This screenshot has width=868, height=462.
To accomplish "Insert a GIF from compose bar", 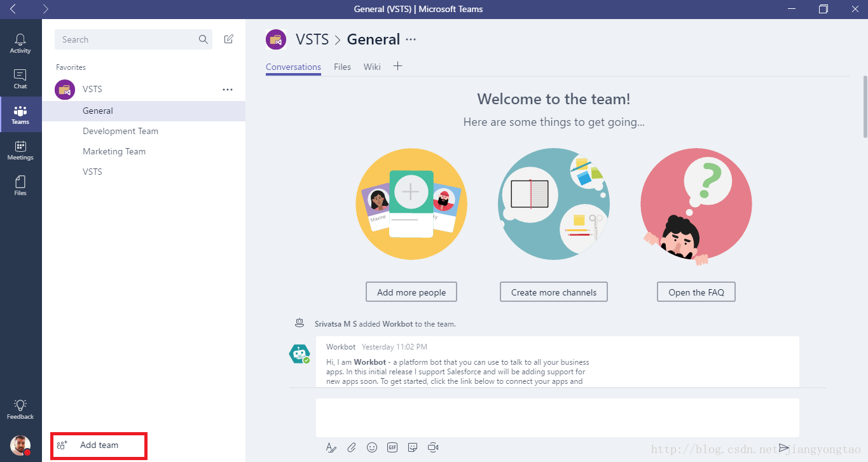I will click(x=392, y=447).
